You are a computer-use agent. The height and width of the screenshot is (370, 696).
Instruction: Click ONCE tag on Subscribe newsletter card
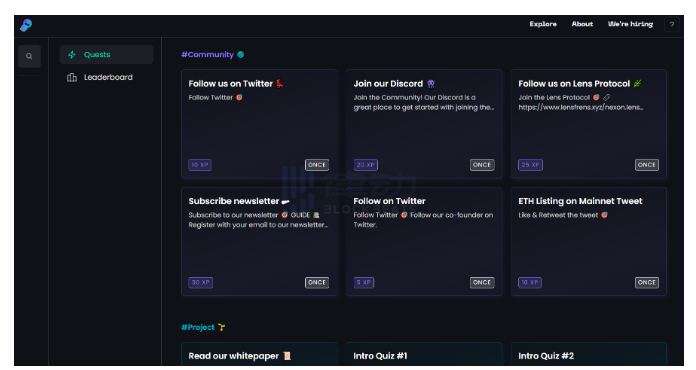coord(317,282)
